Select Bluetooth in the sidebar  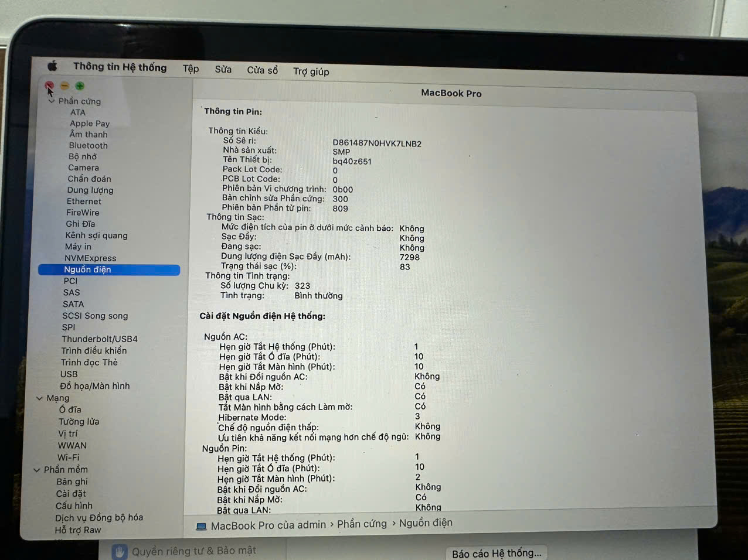(x=89, y=145)
